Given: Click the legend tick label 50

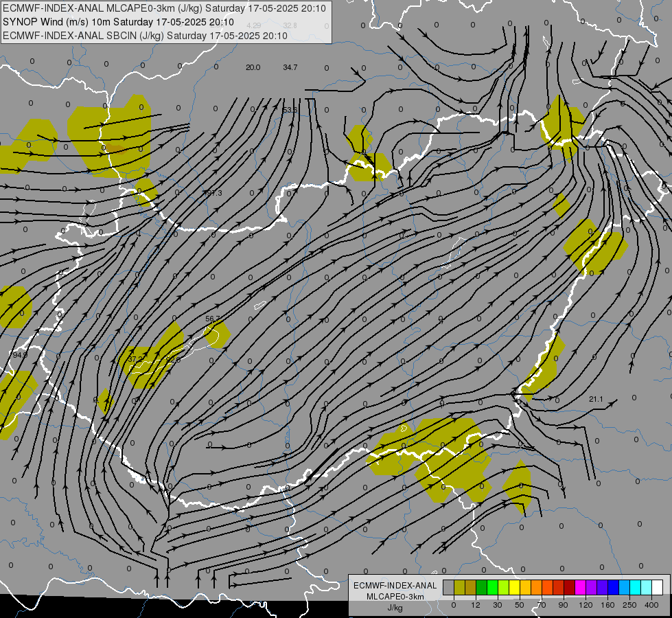Looking at the screenshot, I should click(520, 605).
